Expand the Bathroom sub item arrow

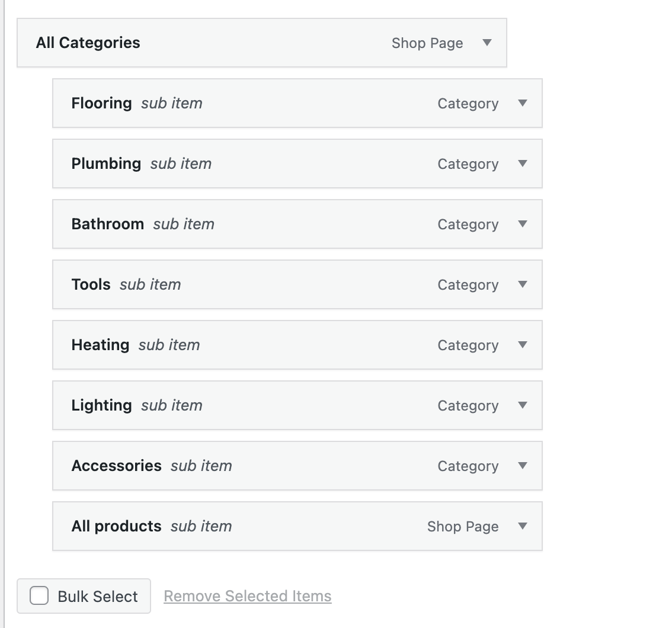(523, 224)
